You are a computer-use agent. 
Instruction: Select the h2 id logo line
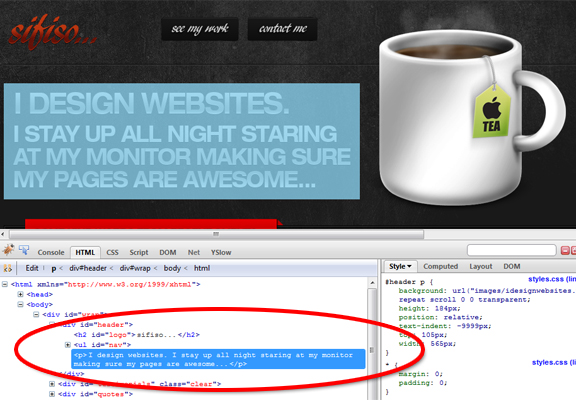(x=137, y=335)
